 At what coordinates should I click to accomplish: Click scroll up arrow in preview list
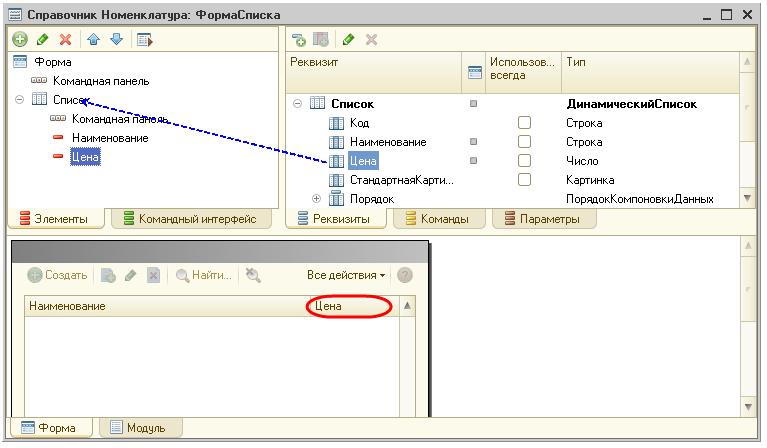click(x=407, y=306)
